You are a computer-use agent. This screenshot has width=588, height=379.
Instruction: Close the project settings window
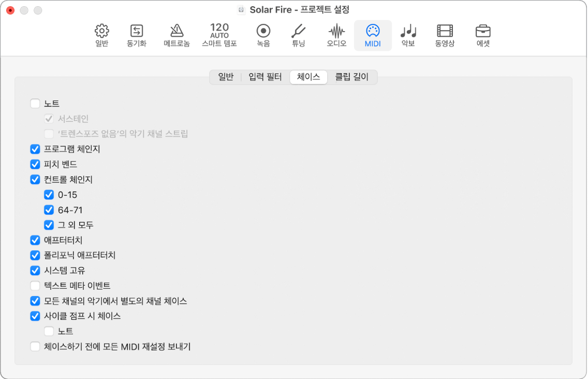(10, 10)
